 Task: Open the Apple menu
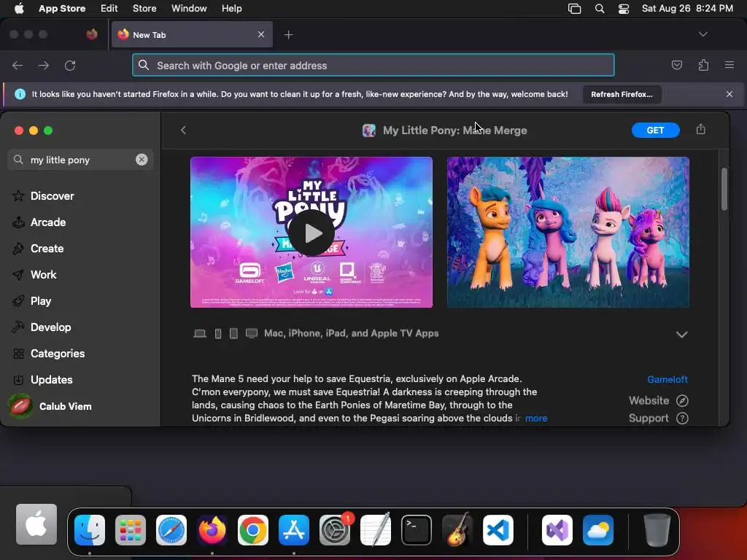click(19, 9)
